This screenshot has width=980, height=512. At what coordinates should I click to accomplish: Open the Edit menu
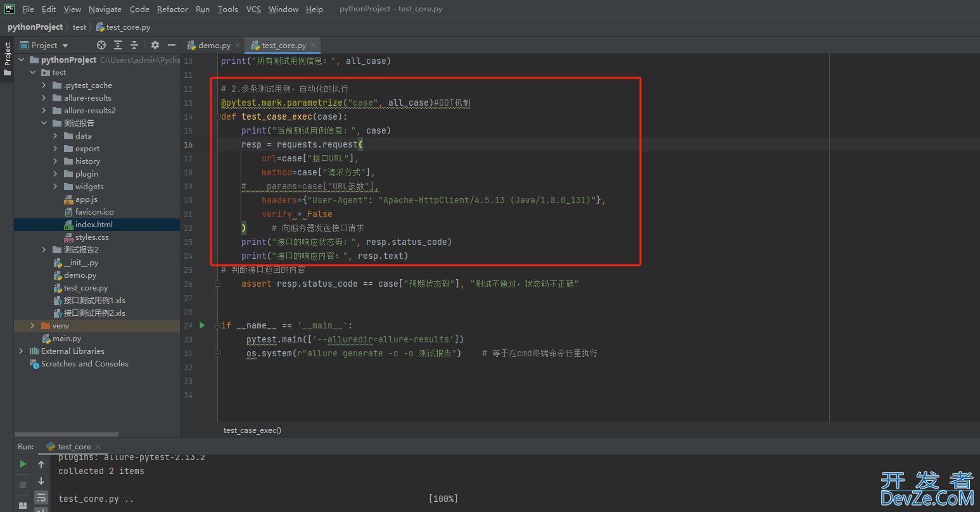point(49,9)
